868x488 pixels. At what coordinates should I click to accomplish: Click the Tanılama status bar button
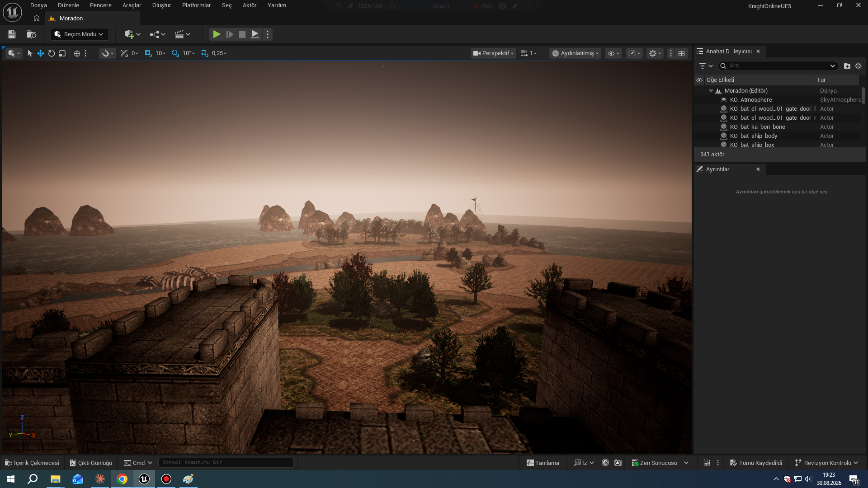[x=542, y=463]
